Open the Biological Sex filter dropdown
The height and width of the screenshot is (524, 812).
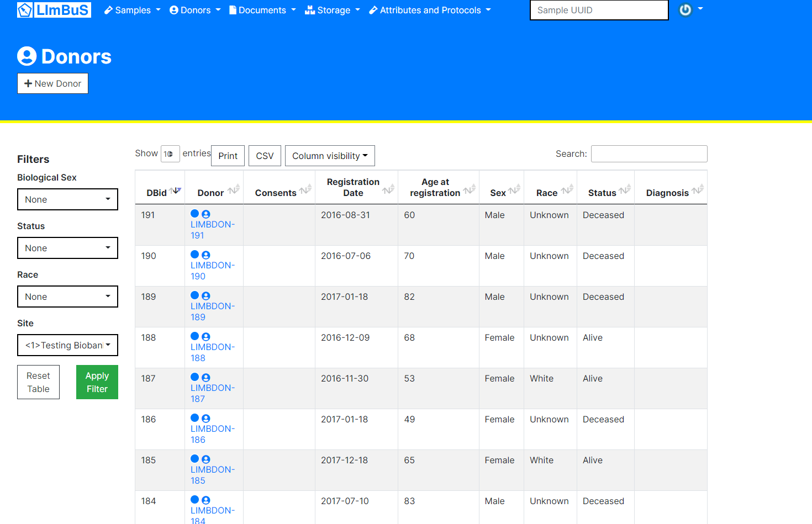coord(67,199)
